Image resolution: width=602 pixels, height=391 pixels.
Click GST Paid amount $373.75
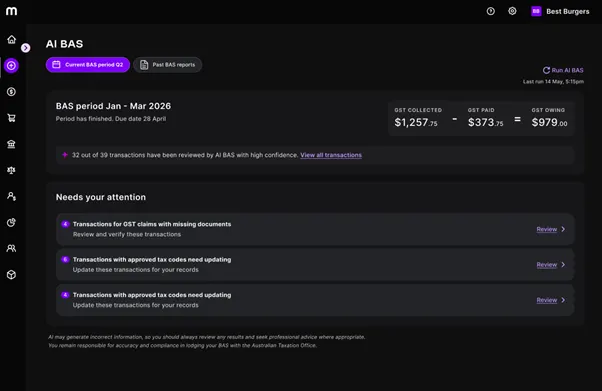click(485, 122)
